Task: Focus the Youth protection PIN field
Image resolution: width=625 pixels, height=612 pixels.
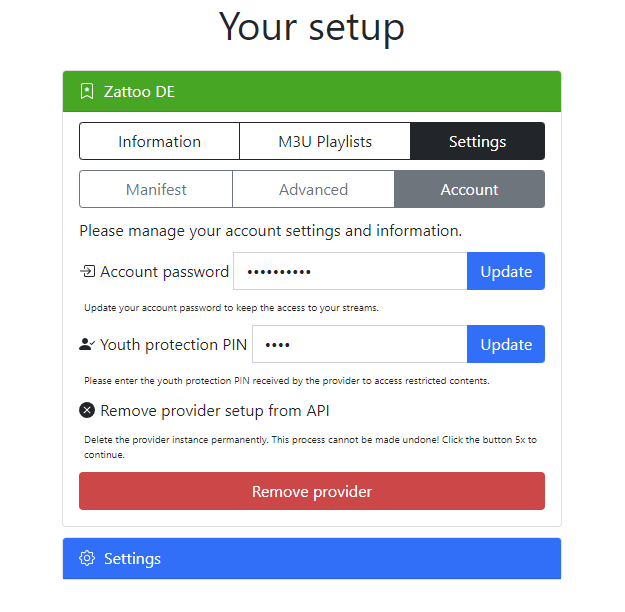Action: tap(360, 344)
